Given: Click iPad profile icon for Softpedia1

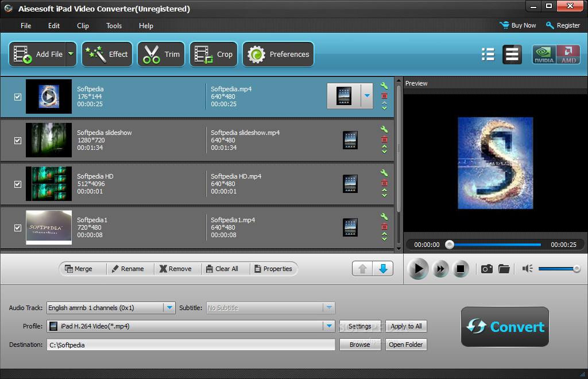Looking at the screenshot, I should [350, 227].
